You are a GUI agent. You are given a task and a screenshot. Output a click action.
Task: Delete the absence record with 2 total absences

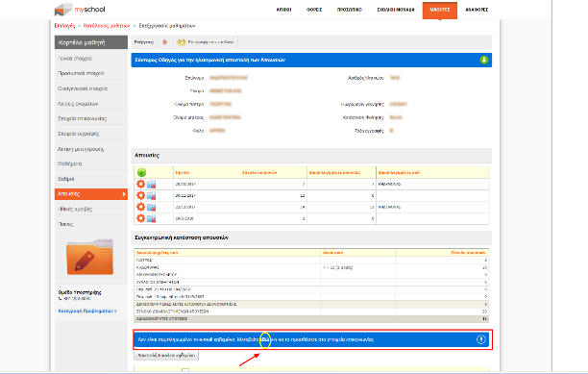point(151,218)
